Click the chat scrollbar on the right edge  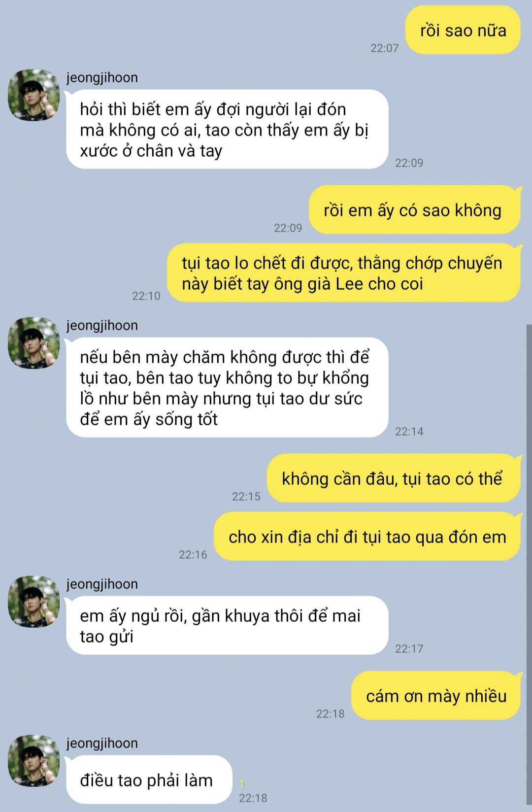point(529,567)
